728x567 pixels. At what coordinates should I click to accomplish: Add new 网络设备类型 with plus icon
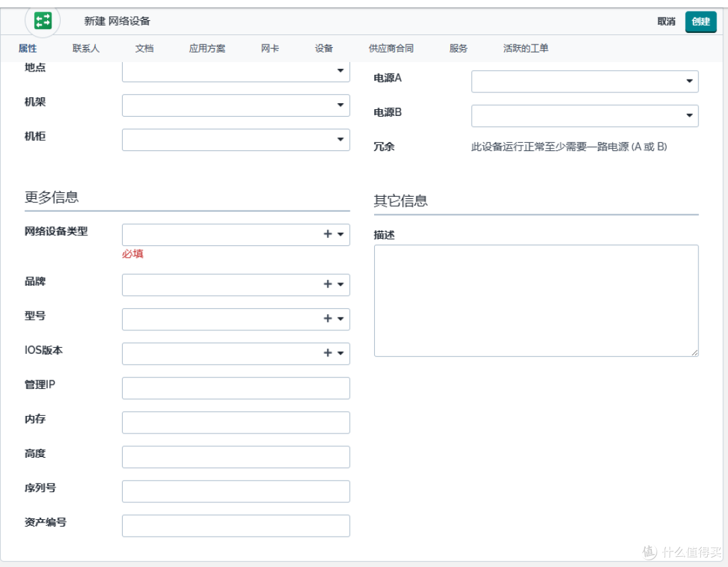(x=328, y=234)
